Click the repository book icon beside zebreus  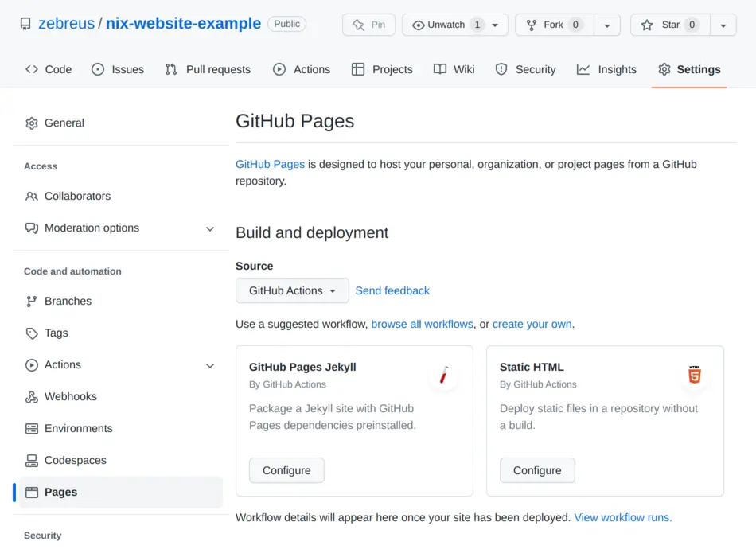(25, 24)
